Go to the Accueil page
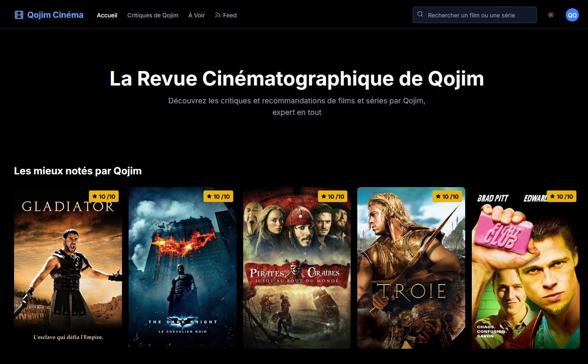This screenshot has width=588, height=364. click(107, 15)
